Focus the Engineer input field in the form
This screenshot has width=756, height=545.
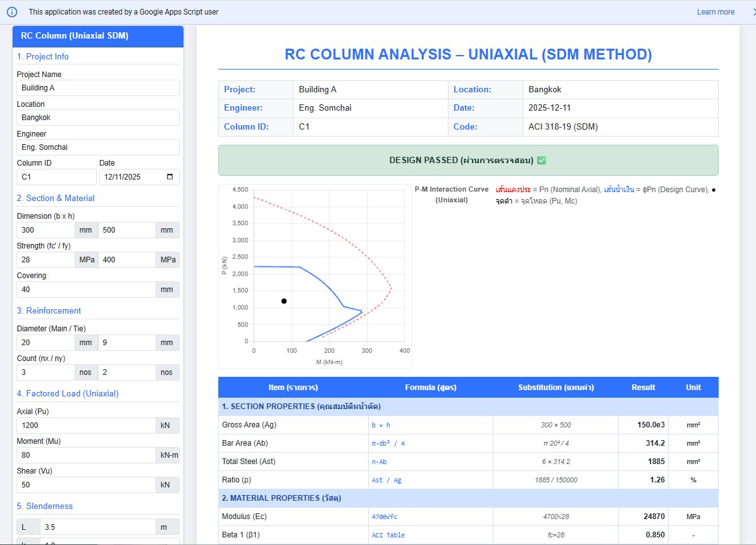tap(98, 147)
